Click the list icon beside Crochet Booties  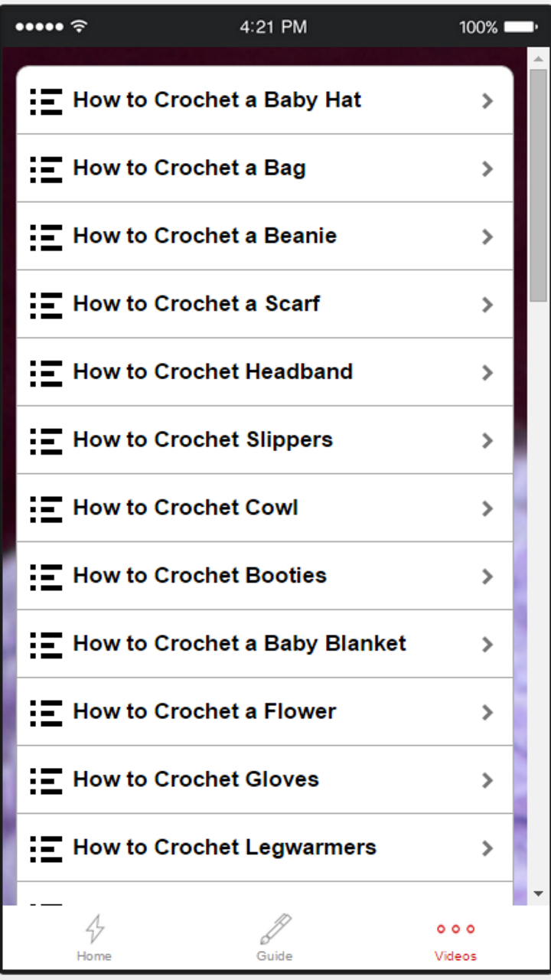click(45, 577)
